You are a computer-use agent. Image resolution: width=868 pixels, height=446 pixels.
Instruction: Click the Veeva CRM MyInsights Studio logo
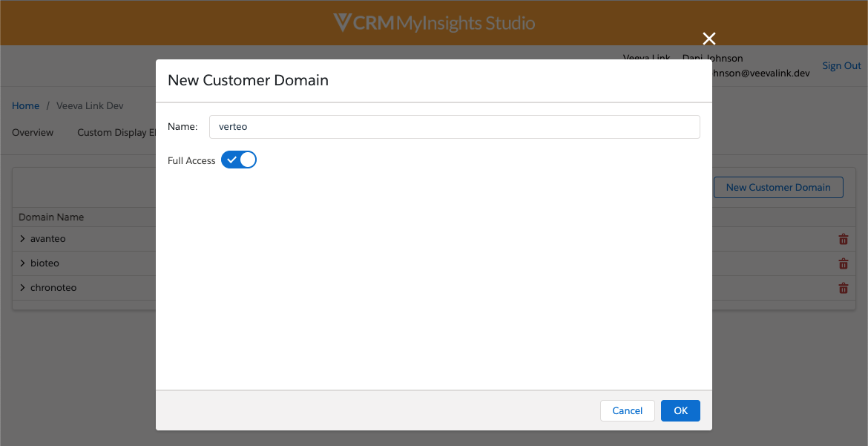coord(434,23)
